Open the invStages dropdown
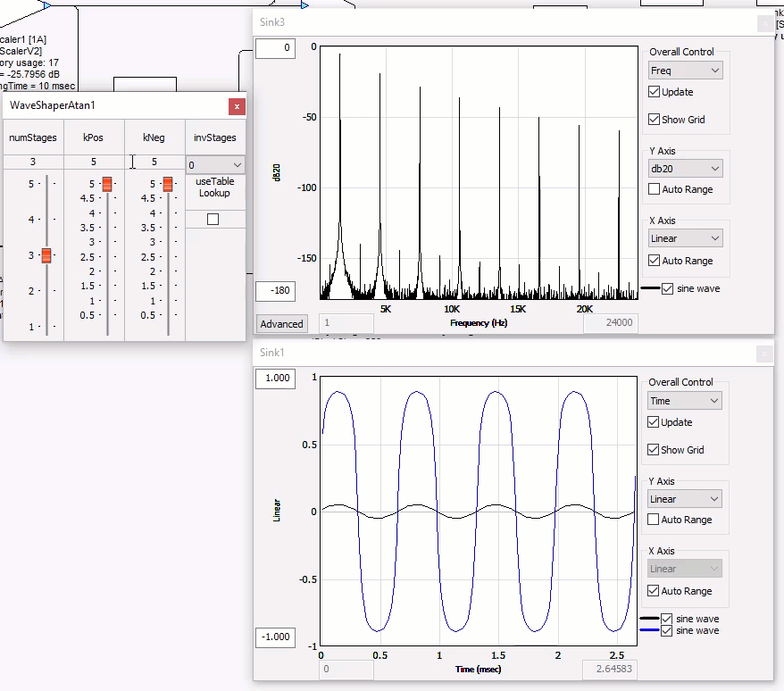Screen dimensions: 784x691 [x=215, y=165]
